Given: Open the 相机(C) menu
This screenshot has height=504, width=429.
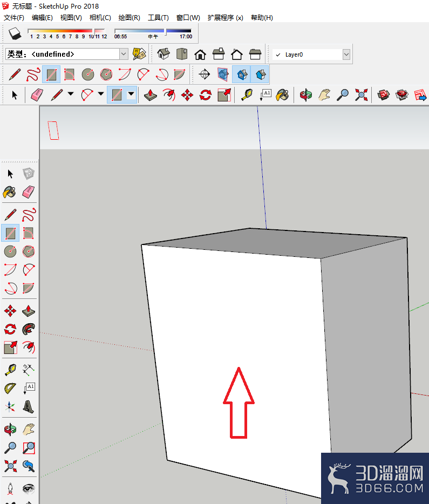Looking at the screenshot, I should (x=100, y=18).
